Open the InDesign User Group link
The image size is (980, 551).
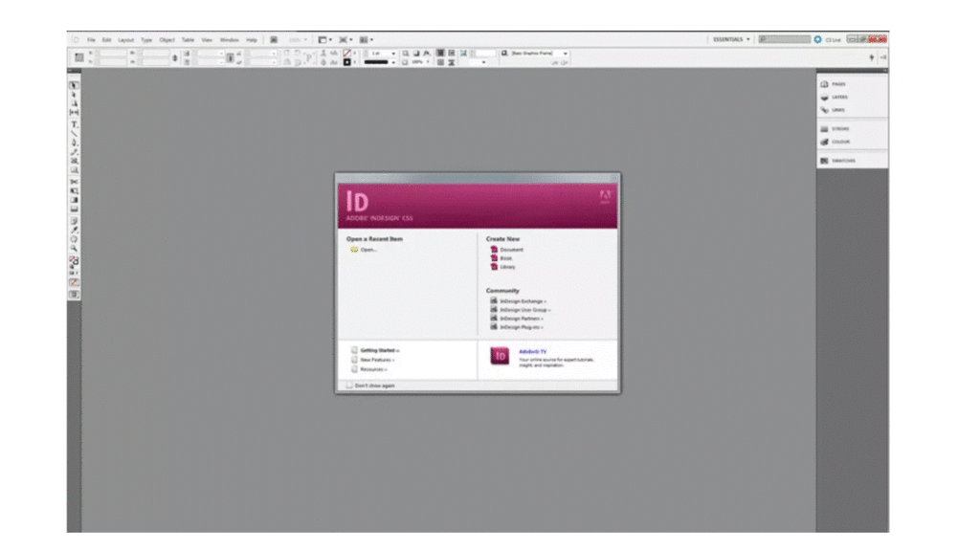click(x=525, y=310)
